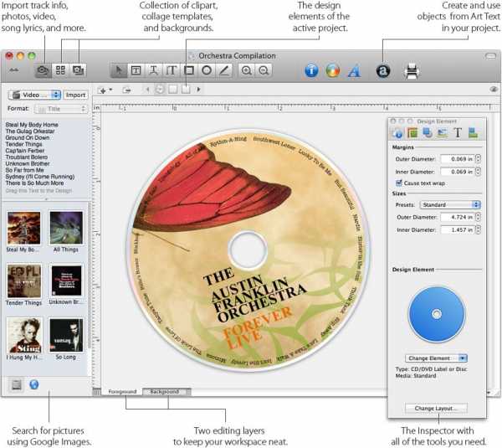Viewport: 502px width, 448px height.
Task: Open Google Images search globe icon
Action: (34, 384)
